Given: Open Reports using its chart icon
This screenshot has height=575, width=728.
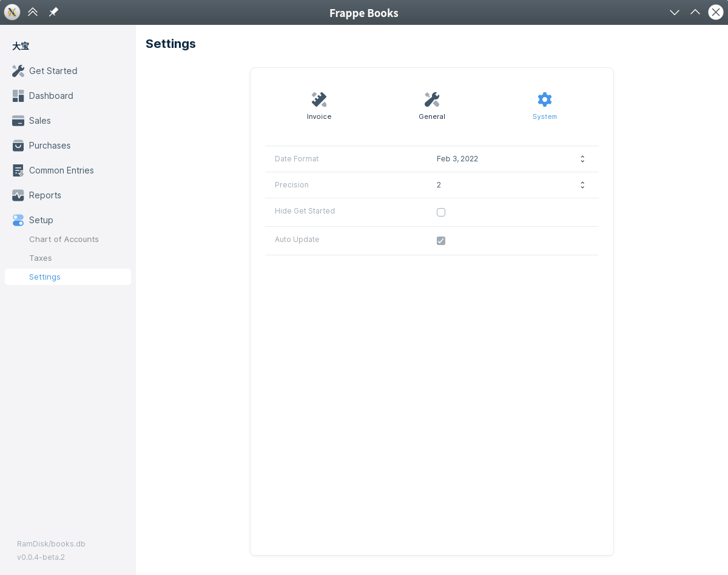Looking at the screenshot, I should click(18, 195).
